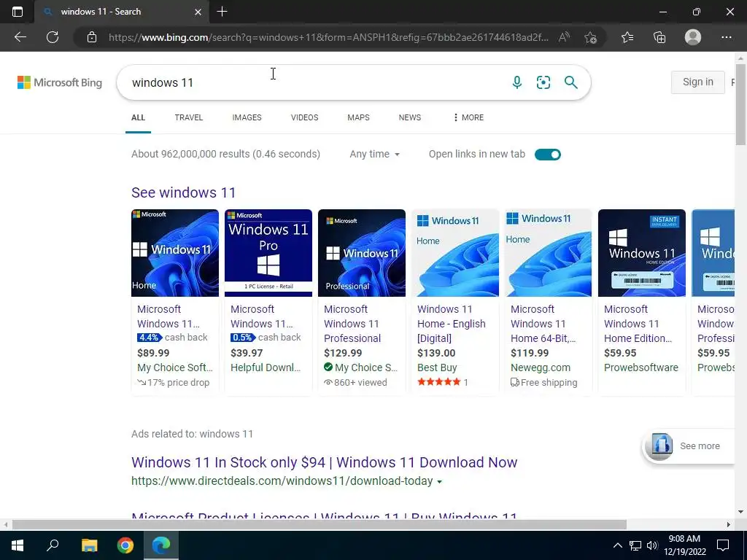Click the browser address bar URL
This screenshot has height=560, width=747.
[328, 37]
